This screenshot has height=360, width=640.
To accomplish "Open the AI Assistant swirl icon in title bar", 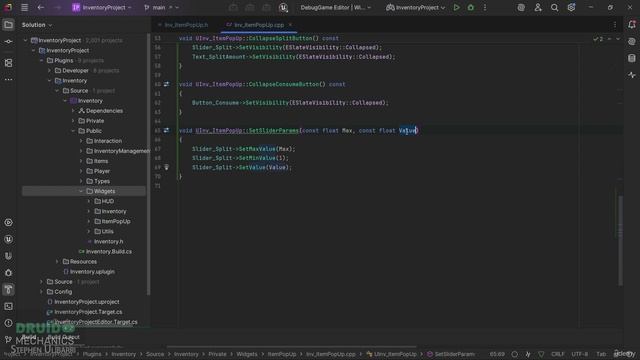I will click(x=521, y=7).
